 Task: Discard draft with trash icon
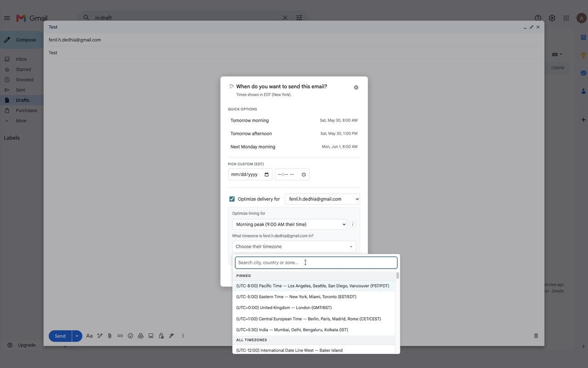[536, 336]
